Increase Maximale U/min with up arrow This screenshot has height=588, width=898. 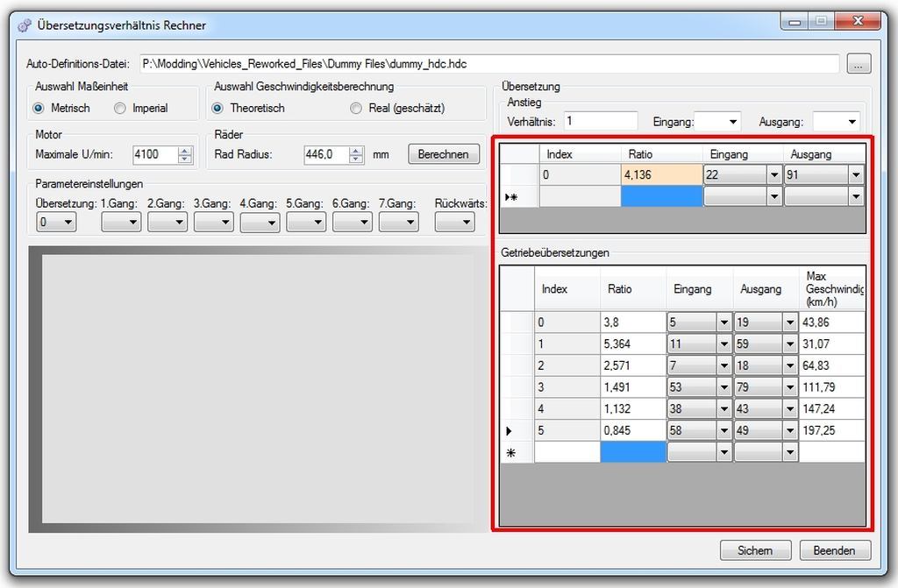[x=184, y=151]
